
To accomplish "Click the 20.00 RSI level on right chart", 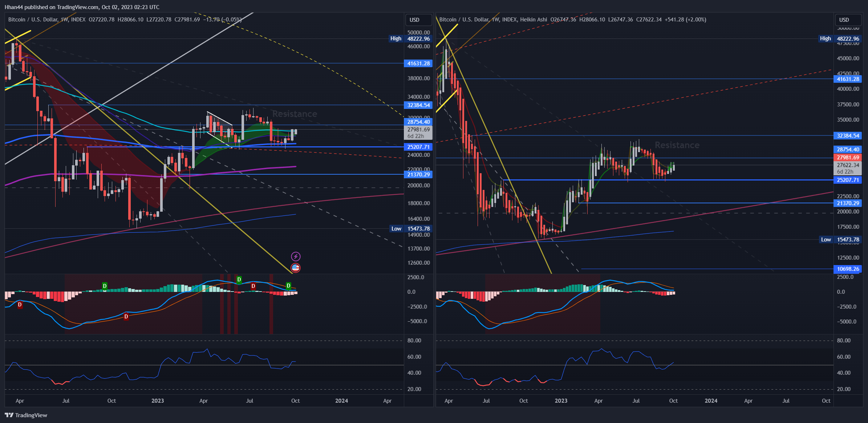I will pos(844,389).
